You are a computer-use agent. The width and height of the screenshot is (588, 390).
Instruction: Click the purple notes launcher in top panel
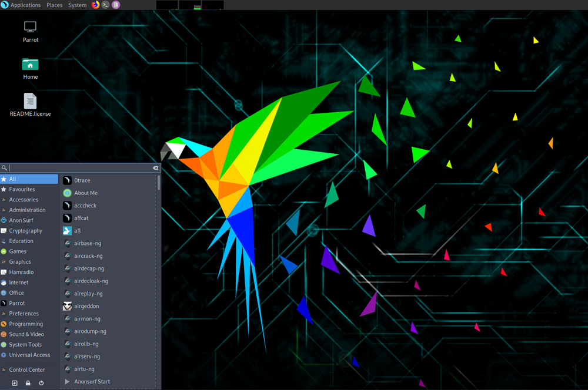pos(116,5)
